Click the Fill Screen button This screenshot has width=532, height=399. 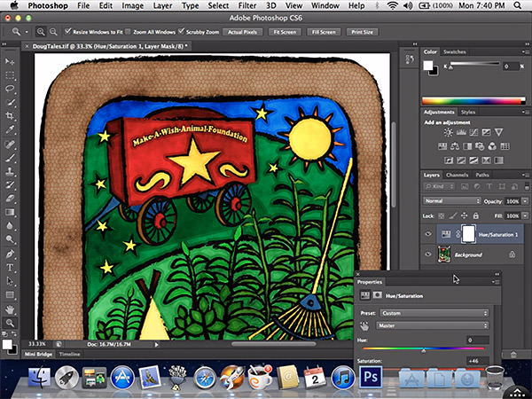324,32
